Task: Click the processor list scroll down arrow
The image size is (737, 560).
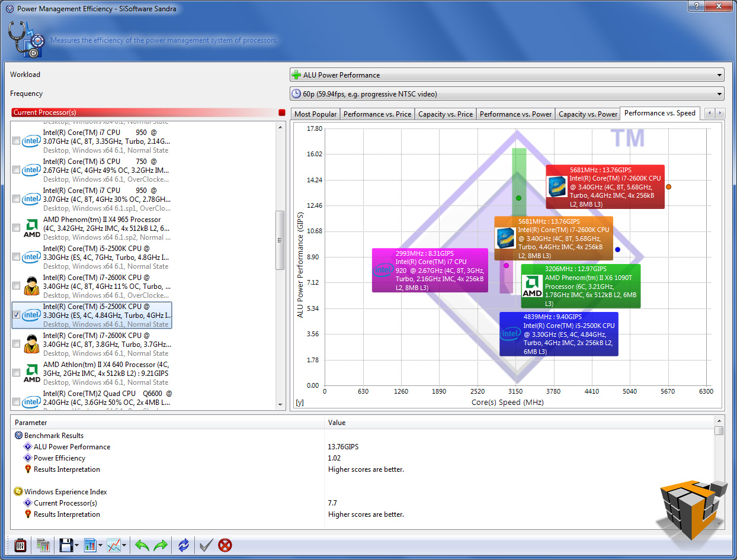Action: coord(281,404)
